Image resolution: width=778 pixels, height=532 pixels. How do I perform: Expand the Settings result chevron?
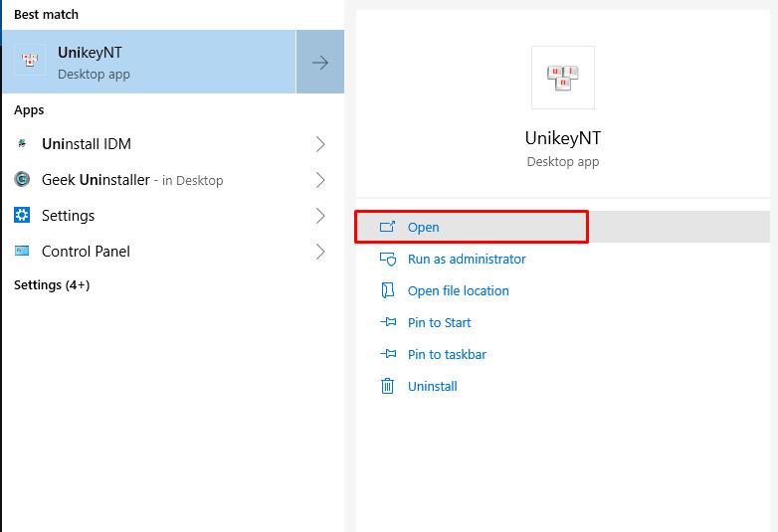320,216
